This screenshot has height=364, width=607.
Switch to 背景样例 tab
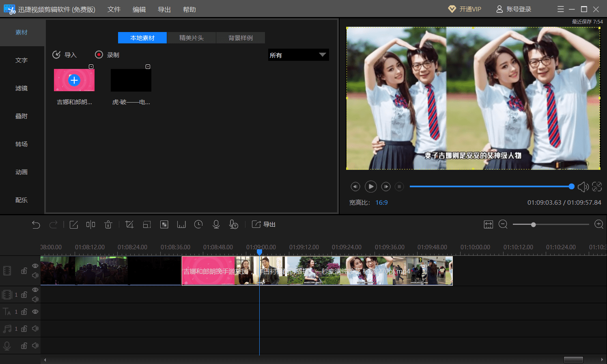[241, 38]
